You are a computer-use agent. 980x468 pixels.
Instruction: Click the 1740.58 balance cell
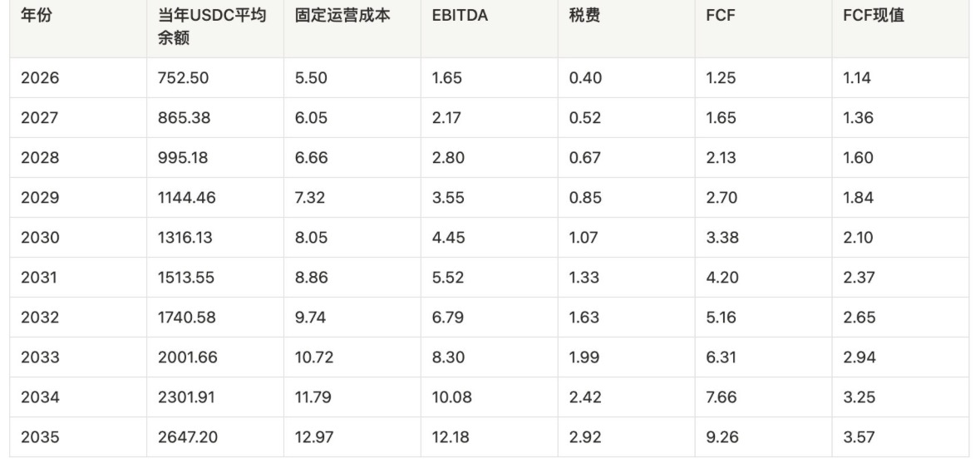point(186,318)
